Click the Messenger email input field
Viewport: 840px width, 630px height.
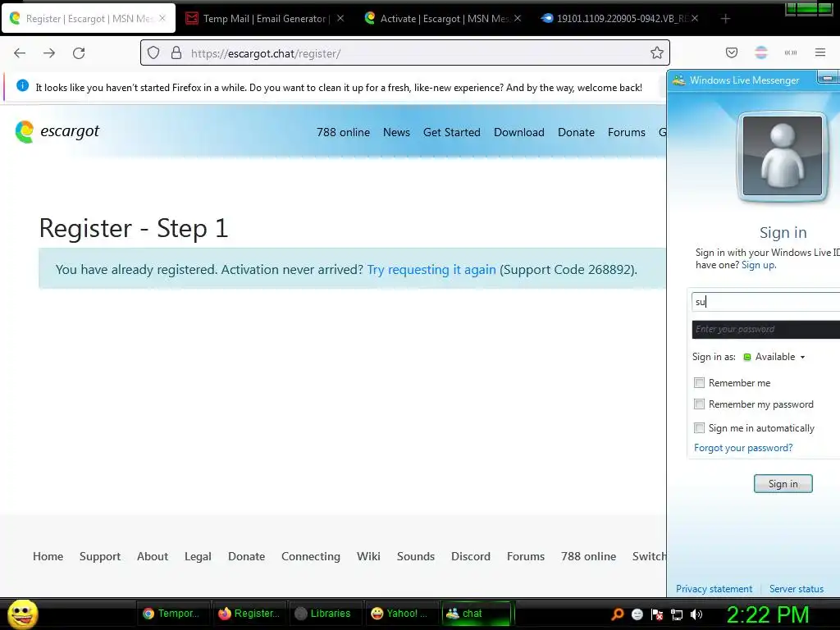pos(766,302)
